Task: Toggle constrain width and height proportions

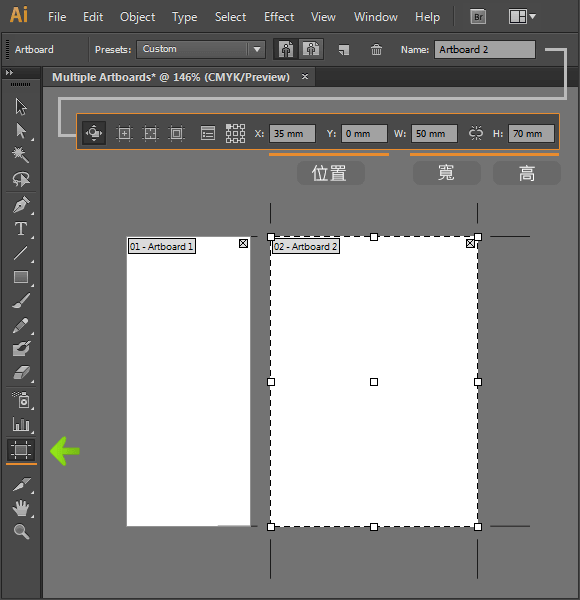Action: pos(476,134)
